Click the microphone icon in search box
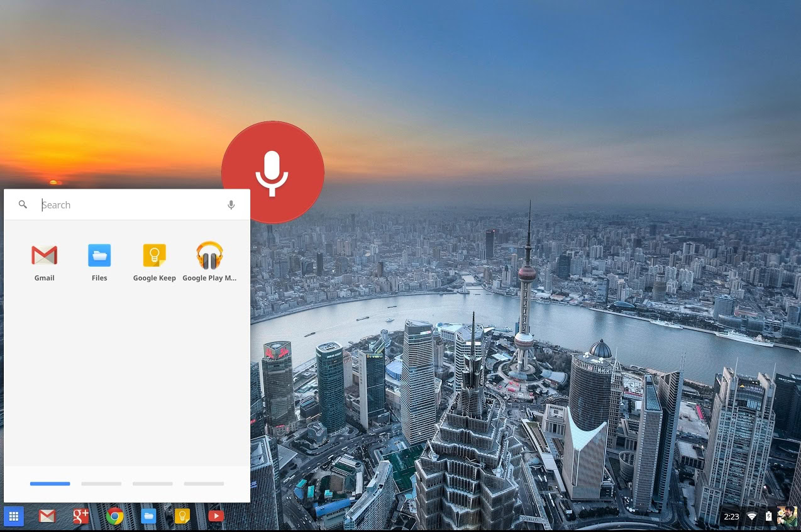 point(231,205)
